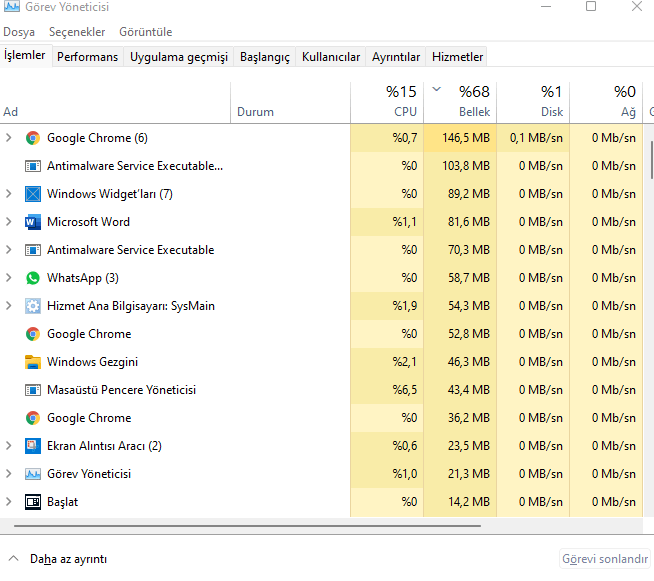Switch to the Performans tab
654x581 pixels.
[x=87, y=57]
